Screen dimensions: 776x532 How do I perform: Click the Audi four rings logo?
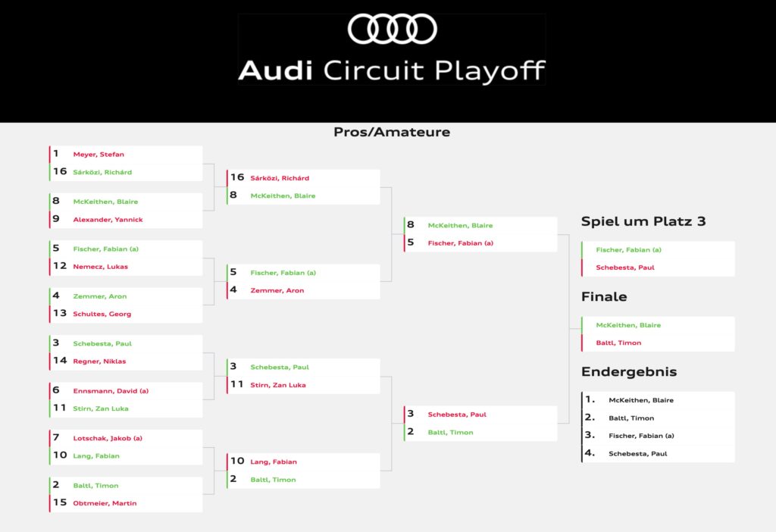pos(392,30)
